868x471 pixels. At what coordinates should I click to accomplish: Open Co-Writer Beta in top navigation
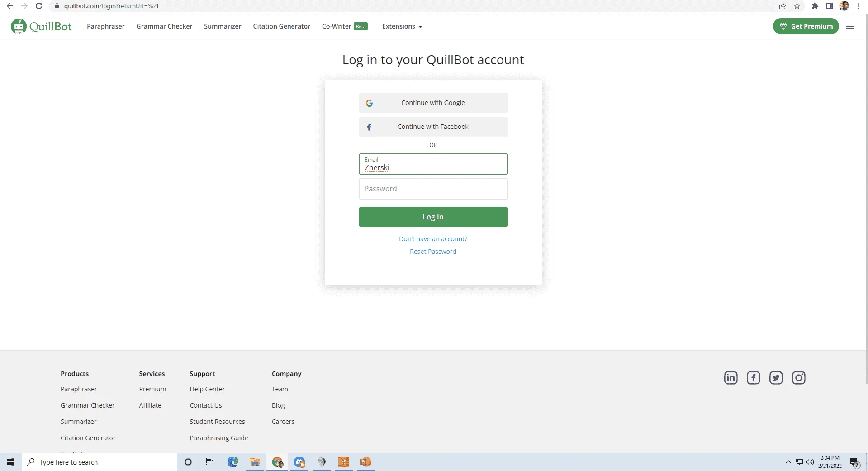[345, 26]
